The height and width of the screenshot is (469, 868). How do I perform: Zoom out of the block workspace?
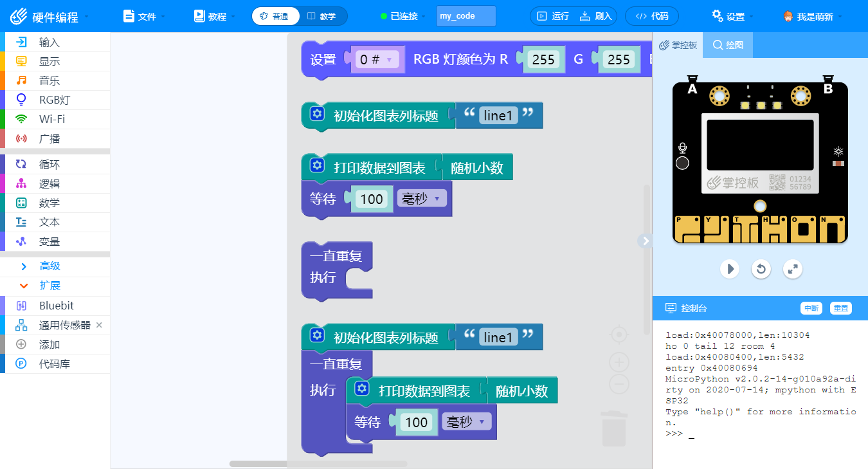[x=619, y=384]
